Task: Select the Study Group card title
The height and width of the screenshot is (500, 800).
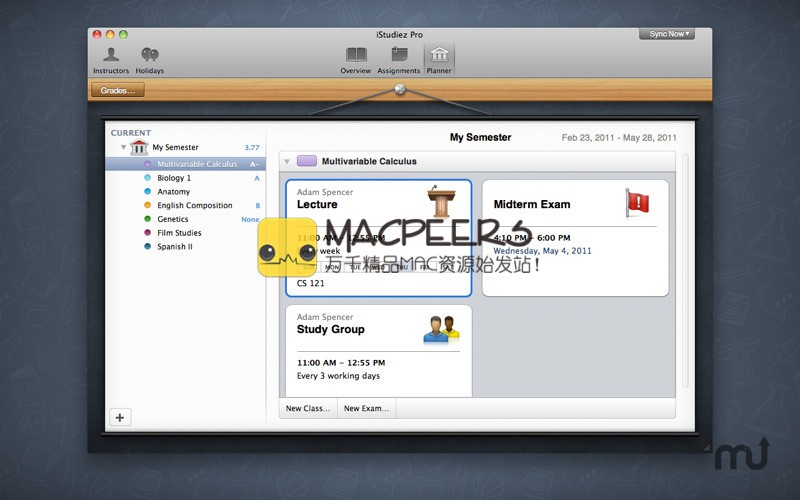Action: pos(331,330)
